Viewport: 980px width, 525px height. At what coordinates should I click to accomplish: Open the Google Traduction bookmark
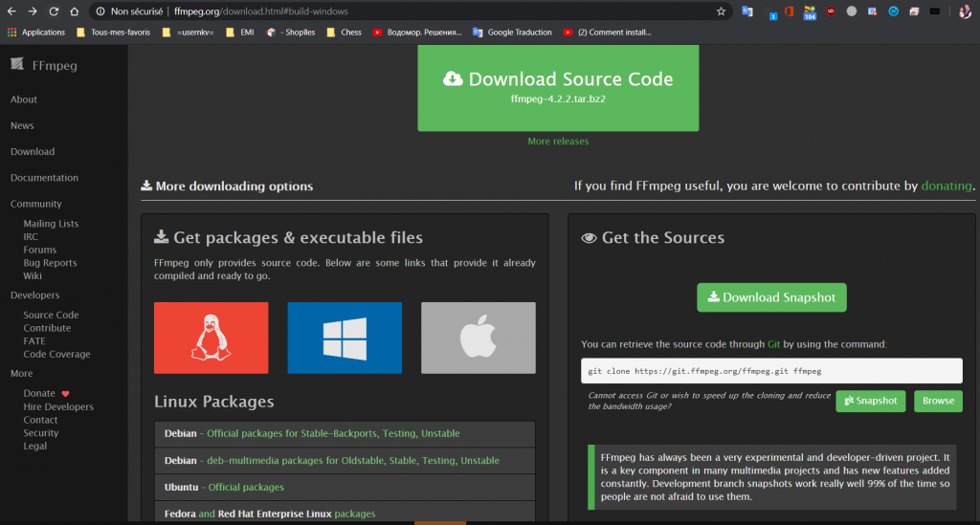[x=513, y=33]
